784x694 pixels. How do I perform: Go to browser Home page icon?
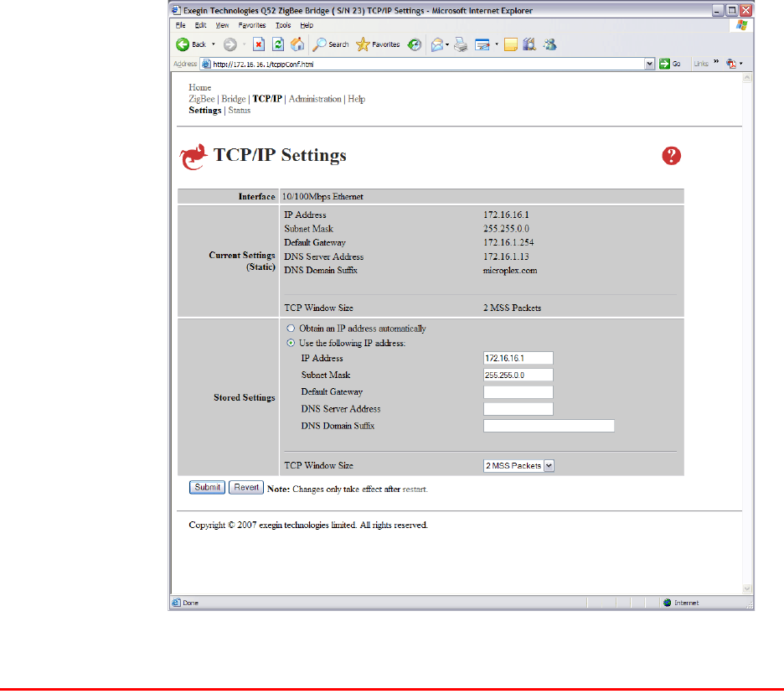point(297,44)
